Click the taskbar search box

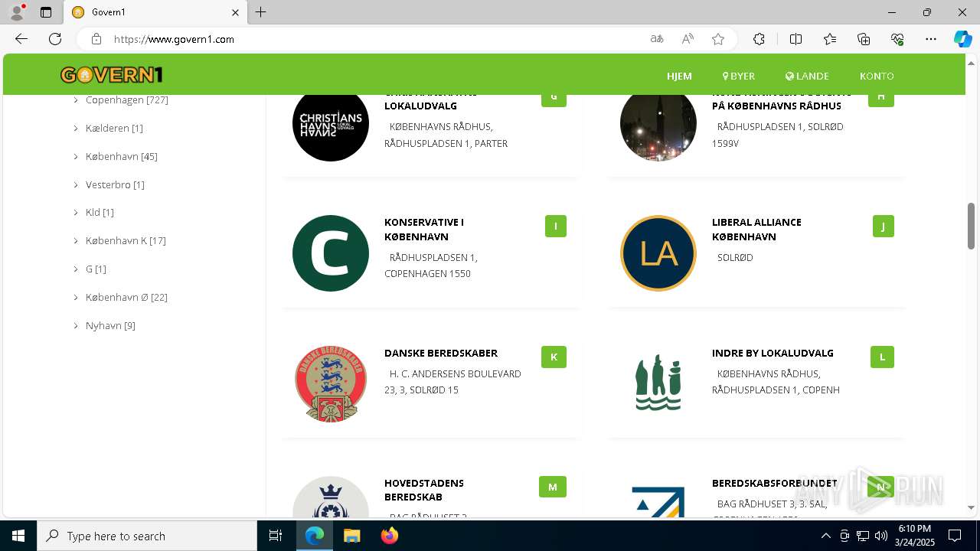147,536
